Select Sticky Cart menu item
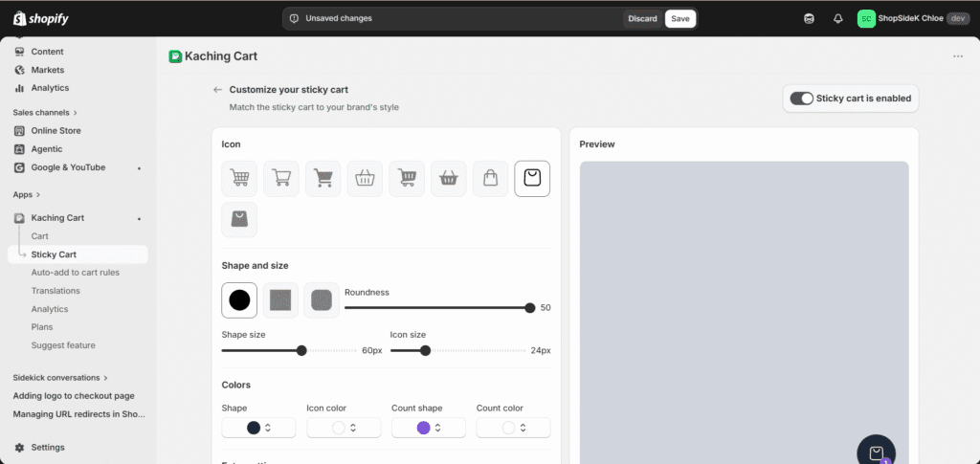The width and height of the screenshot is (980, 464). click(78, 254)
